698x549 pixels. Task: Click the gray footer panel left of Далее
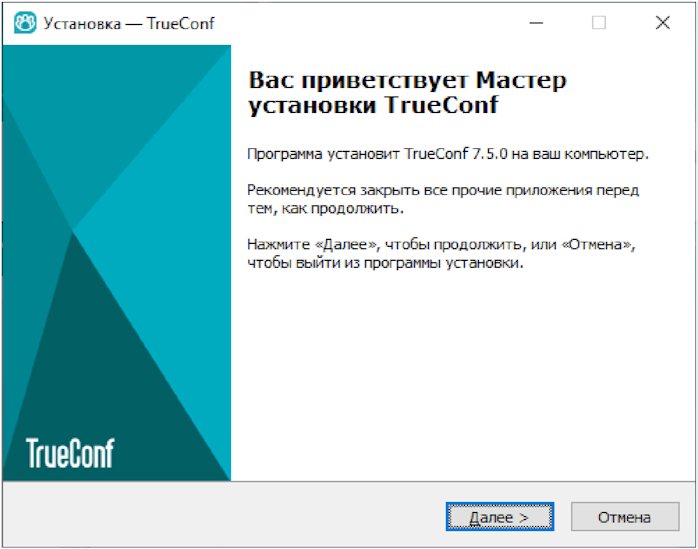tap(223, 515)
